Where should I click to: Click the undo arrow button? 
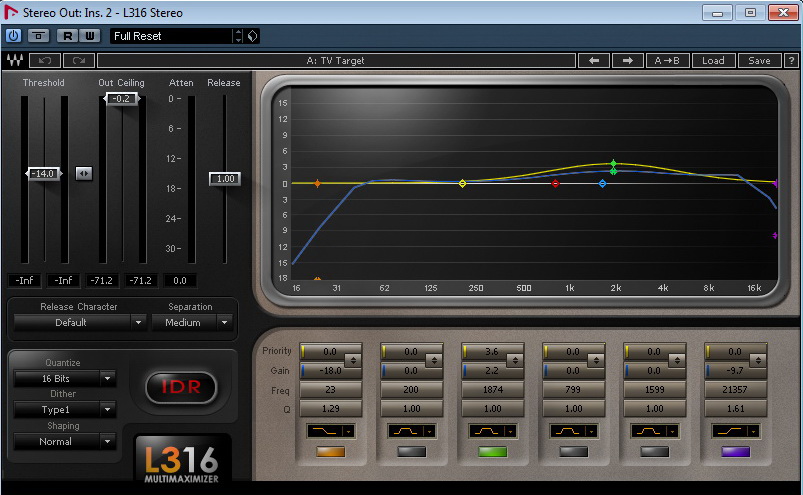coord(45,60)
